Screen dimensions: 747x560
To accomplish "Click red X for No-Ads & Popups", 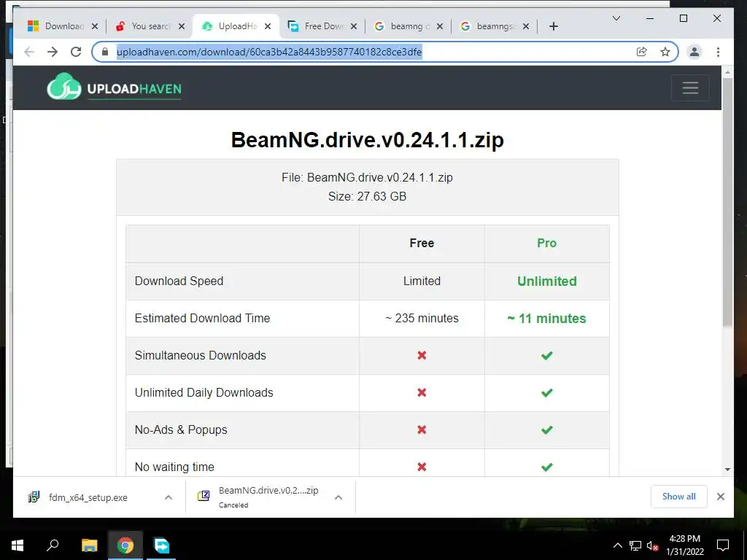I will tap(422, 429).
